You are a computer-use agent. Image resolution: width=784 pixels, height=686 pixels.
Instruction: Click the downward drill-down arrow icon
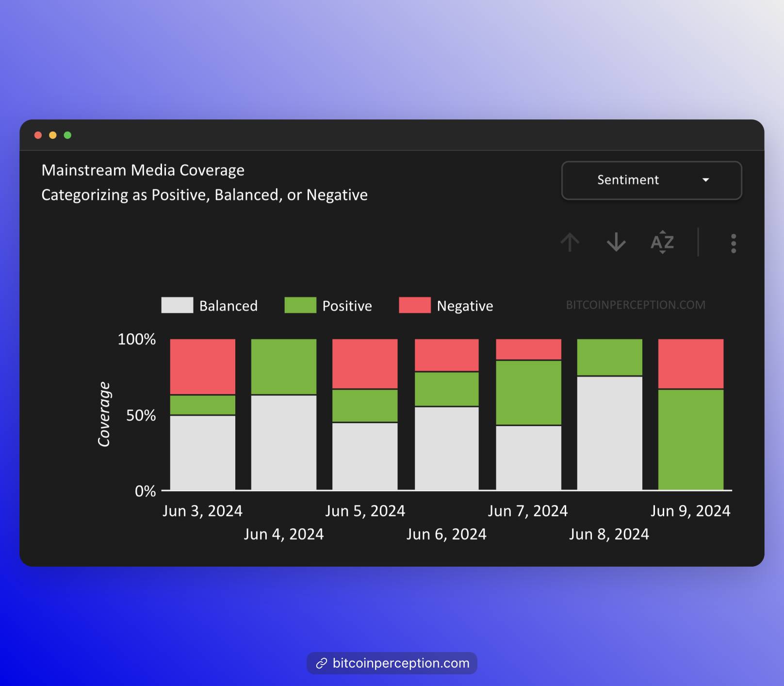[616, 242]
